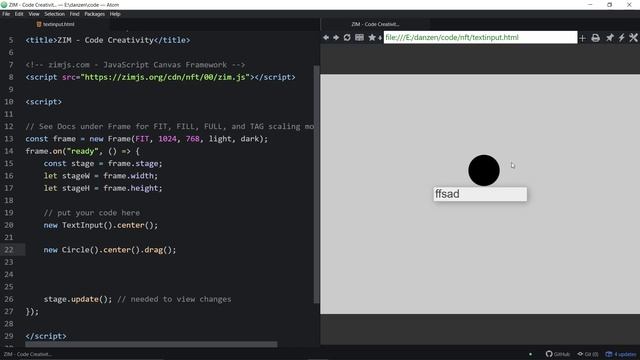Click the 'stage.update();' code text

[78, 299]
